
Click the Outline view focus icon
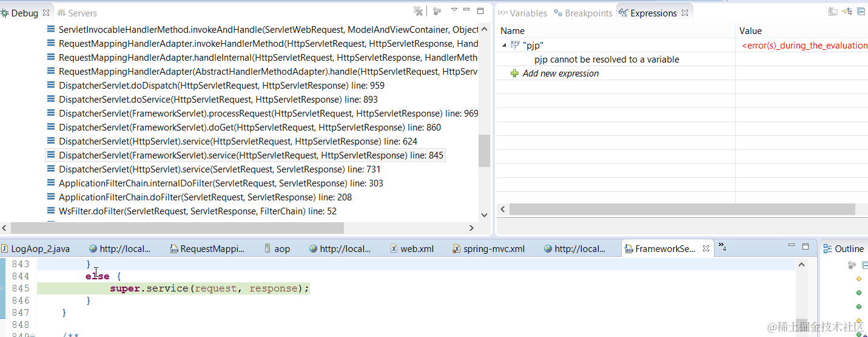(852, 265)
